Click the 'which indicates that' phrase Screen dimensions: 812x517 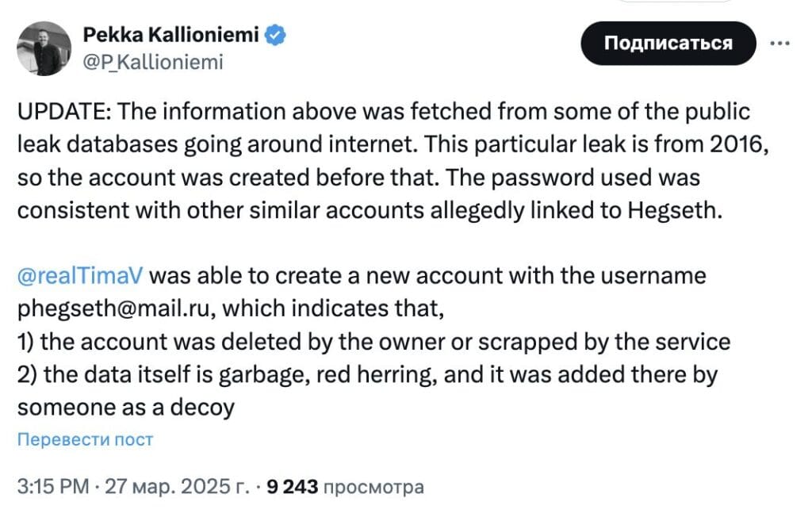pyautogui.click(x=333, y=308)
